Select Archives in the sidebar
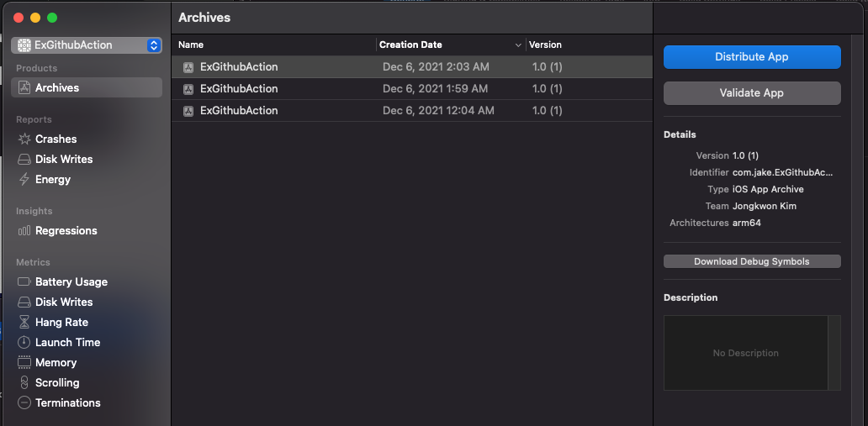Screen dimensions: 868x426 [87, 87]
